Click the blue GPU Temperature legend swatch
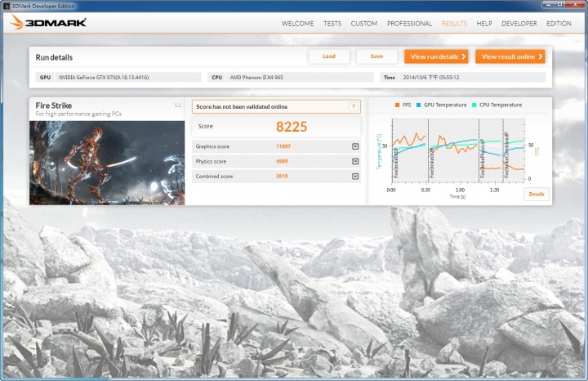 (x=418, y=105)
